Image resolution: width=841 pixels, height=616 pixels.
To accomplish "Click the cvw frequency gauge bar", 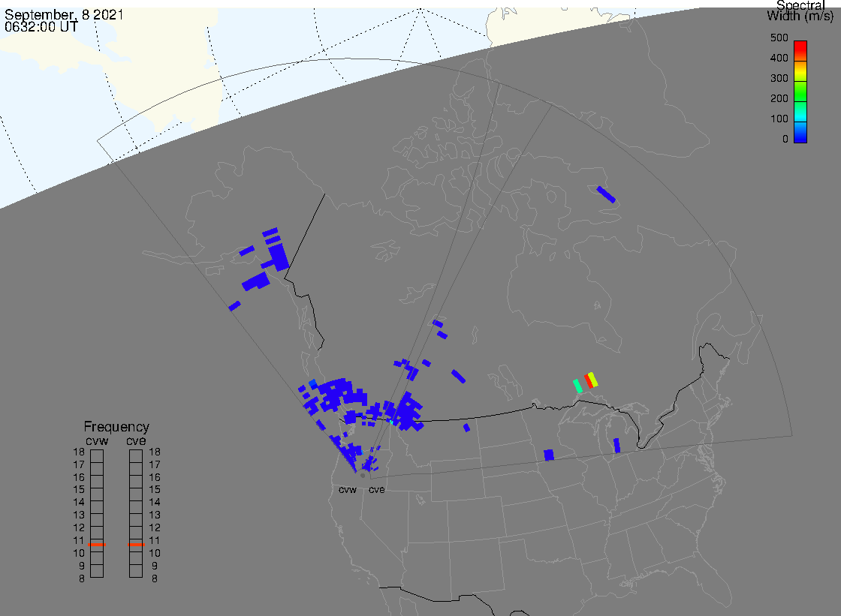I will [x=97, y=514].
